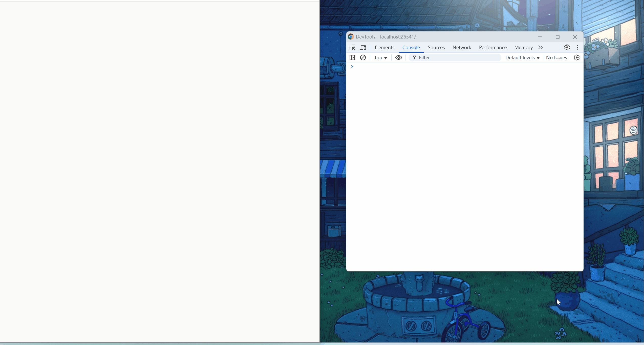Click the console prompt input line
This screenshot has height=345, width=644.
[x=465, y=67]
